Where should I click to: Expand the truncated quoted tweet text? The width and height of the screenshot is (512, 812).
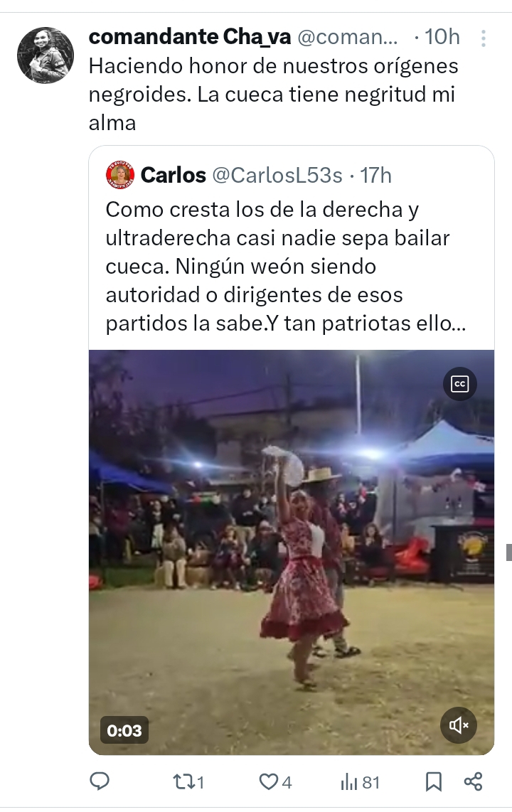click(x=286, y=266)
